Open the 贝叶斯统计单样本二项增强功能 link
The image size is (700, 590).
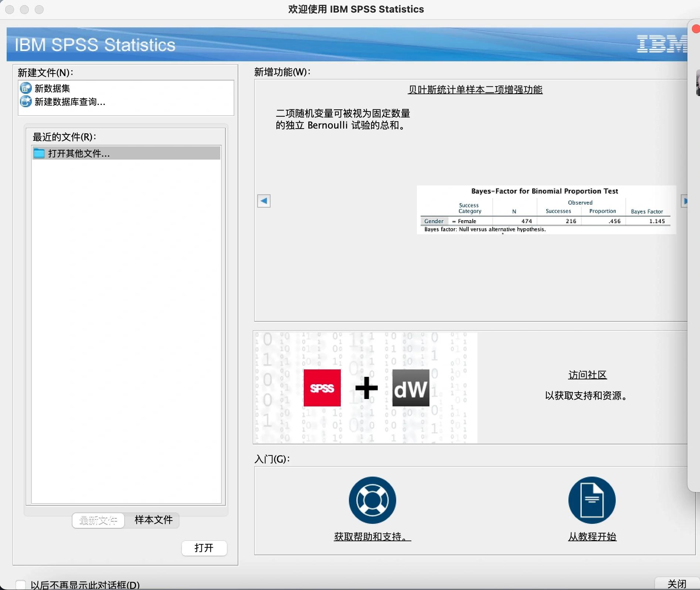point(475,90)
